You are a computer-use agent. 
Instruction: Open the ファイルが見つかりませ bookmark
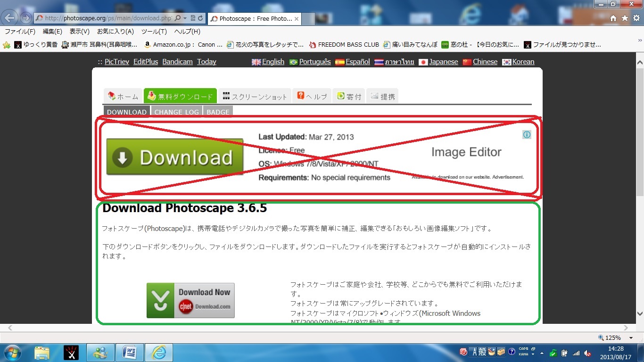562,45
